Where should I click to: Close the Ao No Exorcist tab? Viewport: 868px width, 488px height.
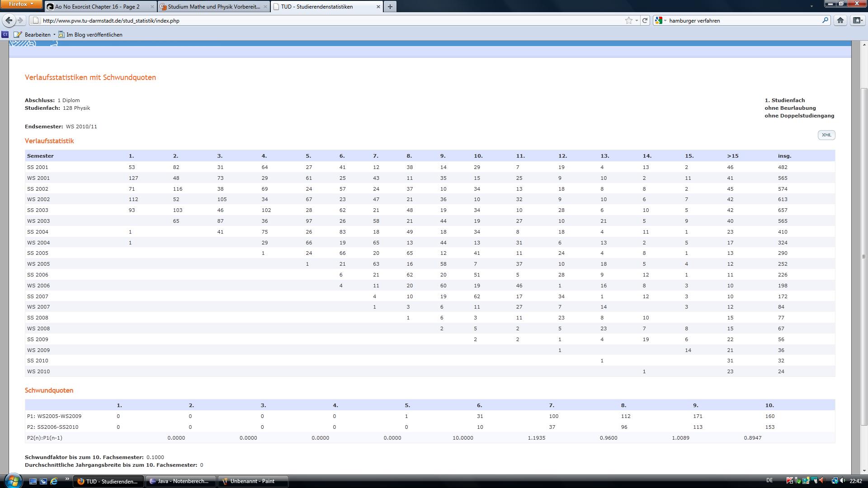(152, 7)
